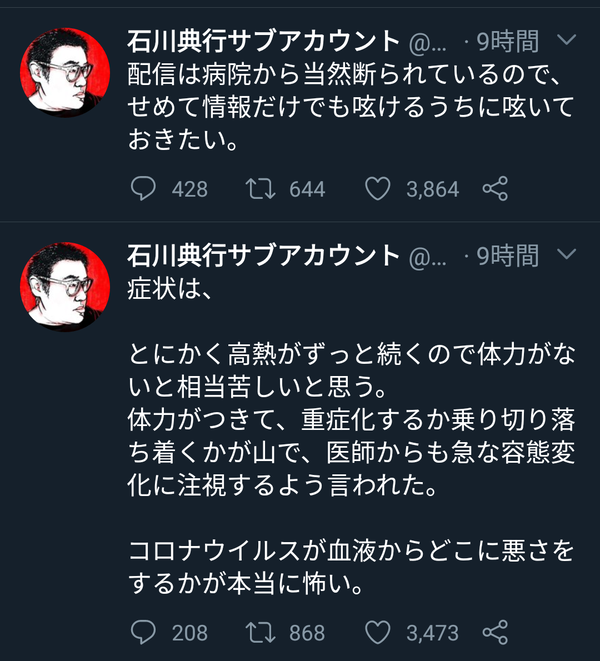
Task: Open 石川典行サブアカウント name on first tweet
Action: 264,41
